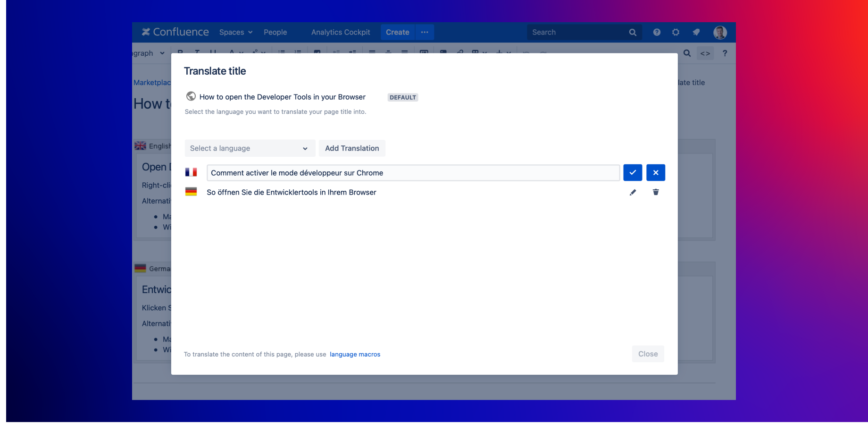Click the German text 'So öffnen Sie die Entwicklertools'
Viewport: 868px width, 425px height.
[x=292, y=192]
